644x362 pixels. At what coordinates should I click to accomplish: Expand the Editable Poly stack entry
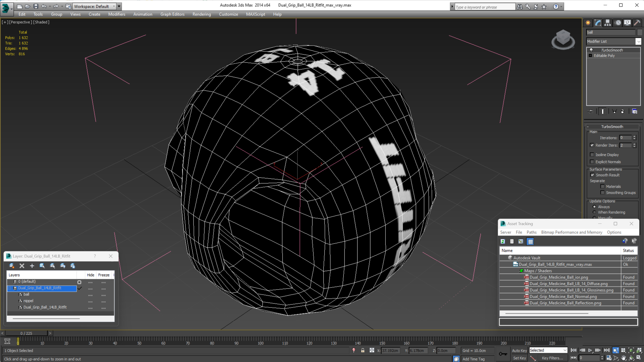[x=590, y=55]
